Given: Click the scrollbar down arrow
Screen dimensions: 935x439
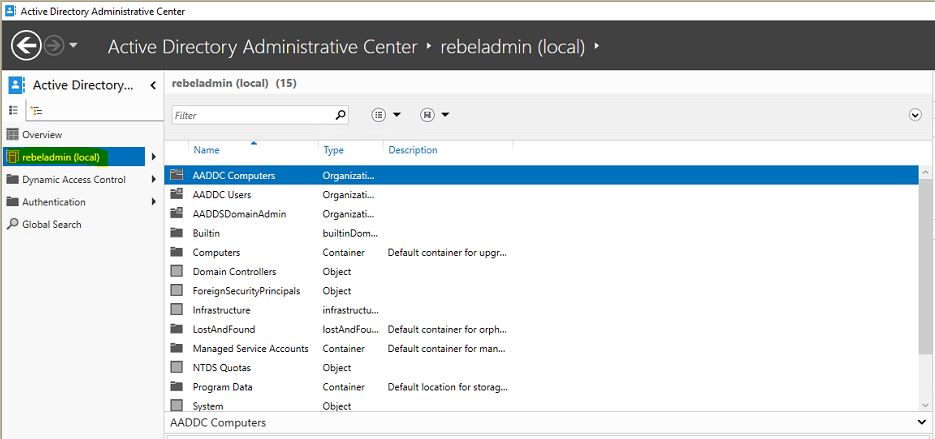Looking at the screenshot, I should click(x=926, y=404).
